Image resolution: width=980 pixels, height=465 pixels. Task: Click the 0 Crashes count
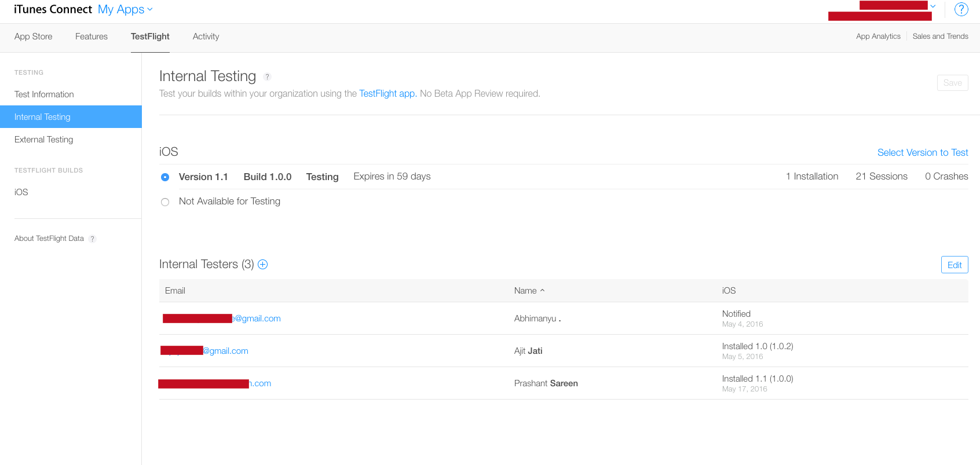point(946,177)
